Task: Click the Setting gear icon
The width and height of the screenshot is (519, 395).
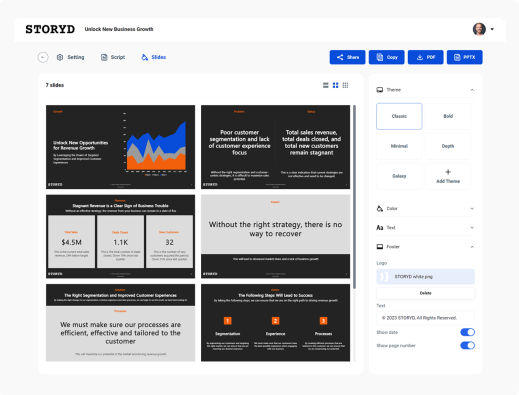Action: [60, 57]
